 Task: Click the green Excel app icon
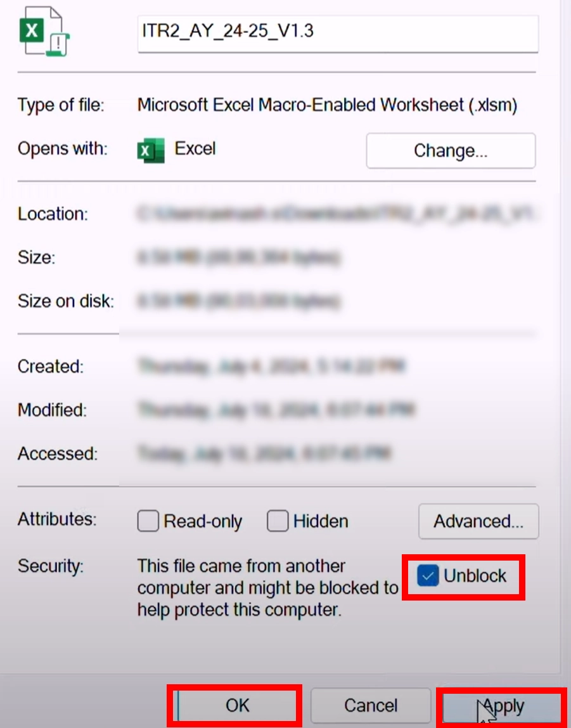click(x=151, y=150)
